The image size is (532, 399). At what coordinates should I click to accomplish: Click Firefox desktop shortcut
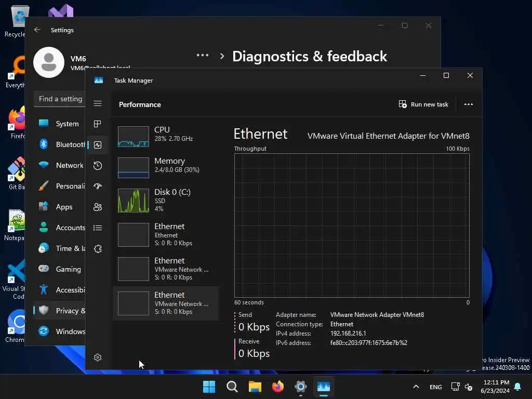tap(16, 122)
